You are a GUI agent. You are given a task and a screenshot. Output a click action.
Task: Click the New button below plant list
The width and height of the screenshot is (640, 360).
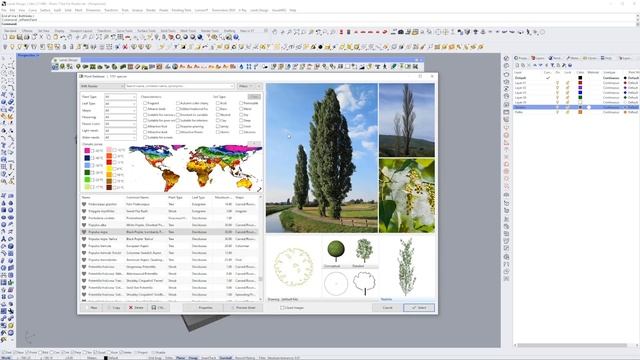coord(91,308)
